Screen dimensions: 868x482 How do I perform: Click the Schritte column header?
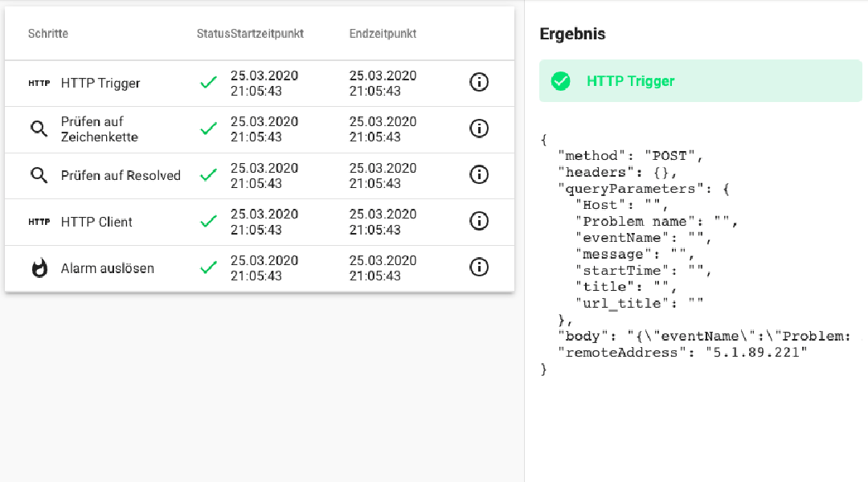[x=48, y=34]
